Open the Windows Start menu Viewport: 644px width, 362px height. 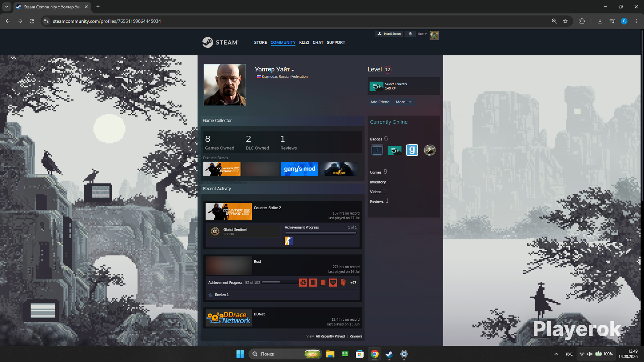(x=240, y=354)
